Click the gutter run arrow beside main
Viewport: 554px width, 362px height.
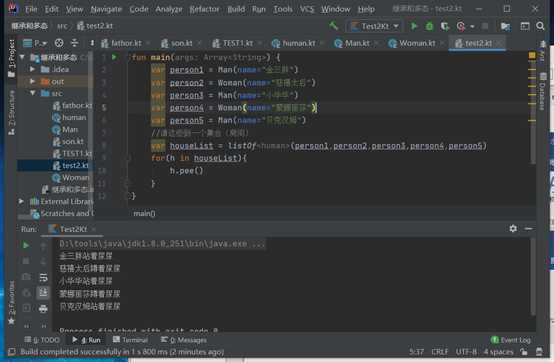(x=114, y=57)
